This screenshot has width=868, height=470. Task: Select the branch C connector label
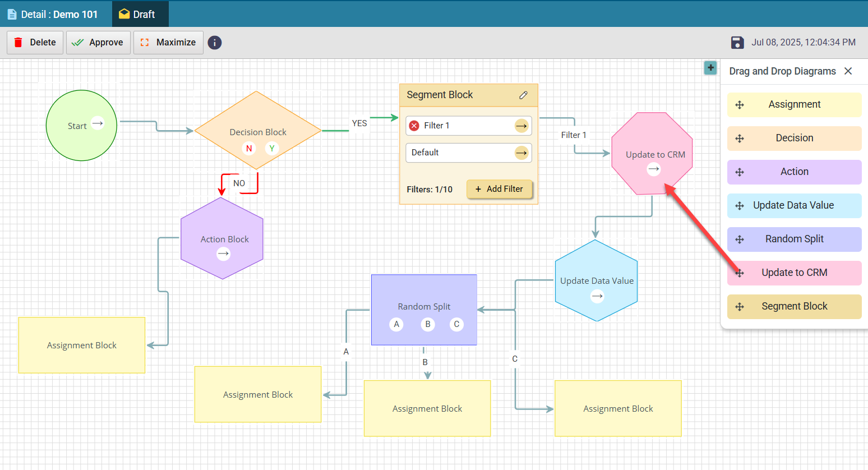click(x=515, y=359)
